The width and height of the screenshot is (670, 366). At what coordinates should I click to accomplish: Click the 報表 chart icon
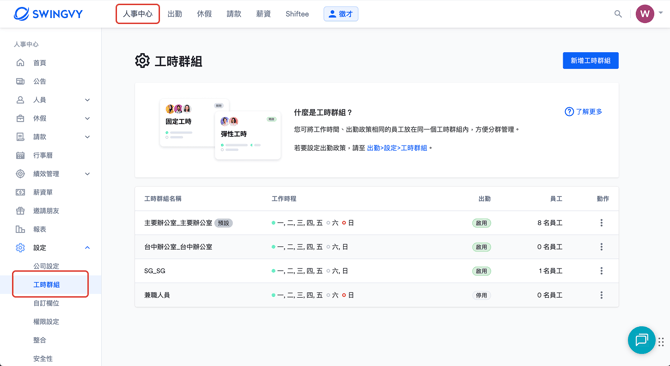coord(20,229)
